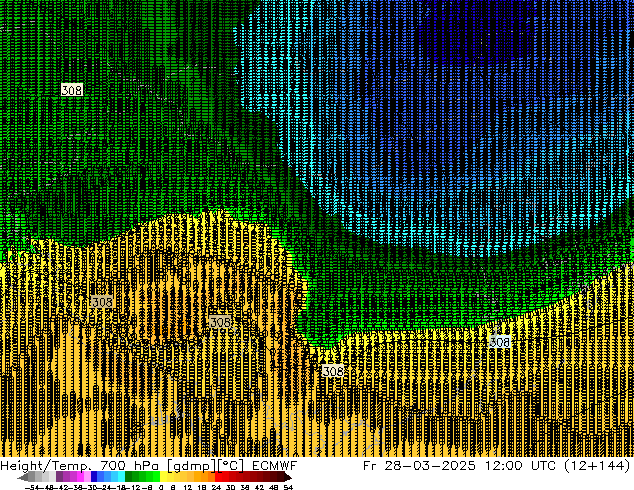
Task: Click the '12' label under the color legend
Action: pyautogui.click(x=187, y=487)
